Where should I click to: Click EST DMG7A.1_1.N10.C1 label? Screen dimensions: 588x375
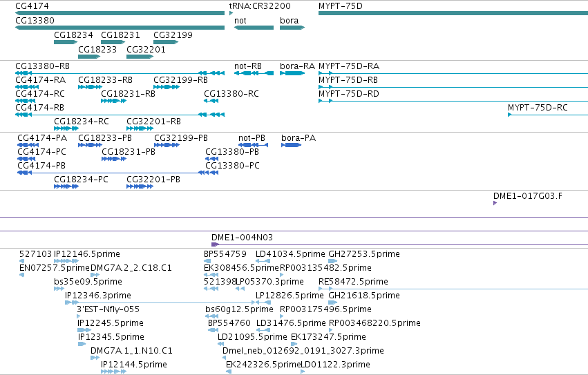click(131, 351)
